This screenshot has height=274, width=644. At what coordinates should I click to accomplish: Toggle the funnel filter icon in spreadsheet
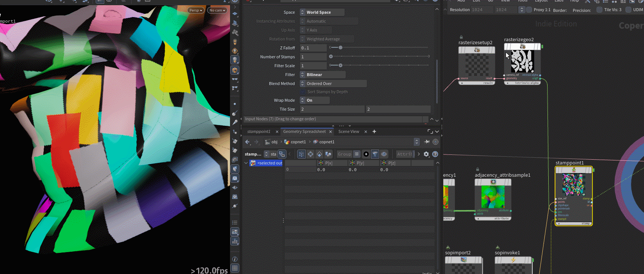(x=375, y=154)
